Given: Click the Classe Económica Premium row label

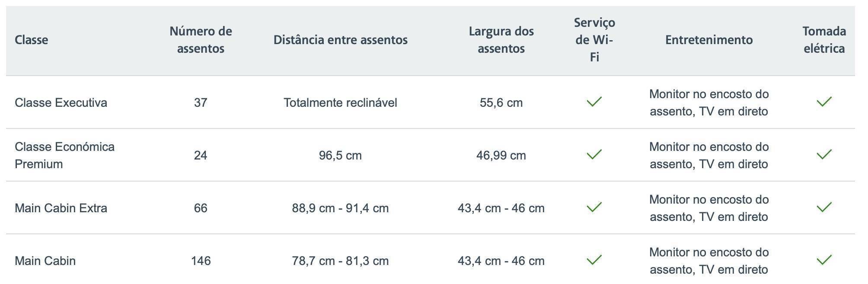Looking at the screenshot, I should (65, 155).
